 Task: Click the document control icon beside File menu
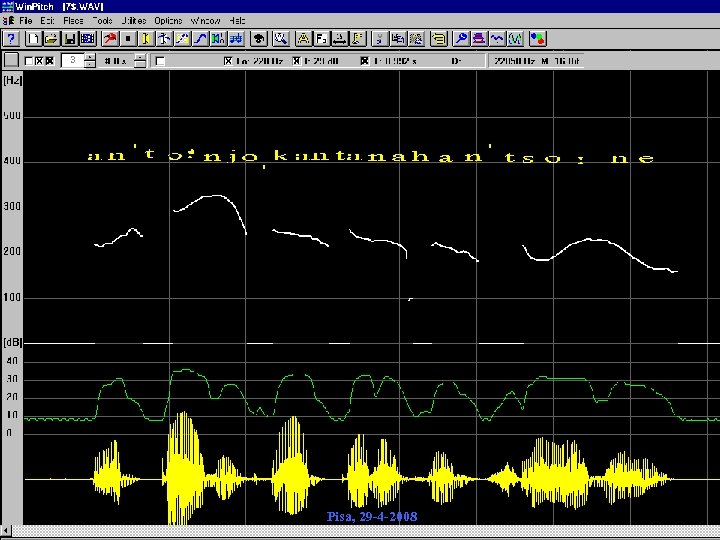tap(8, 21)
